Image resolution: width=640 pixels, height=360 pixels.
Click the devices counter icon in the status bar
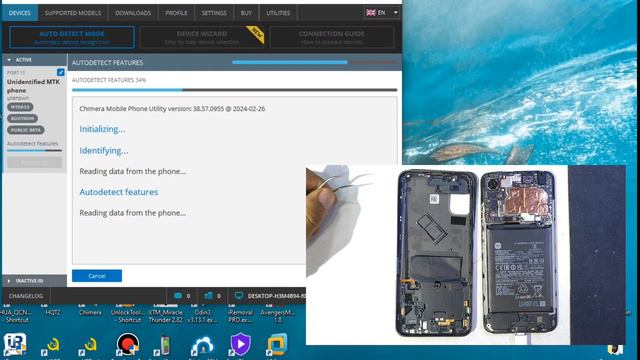208,296
